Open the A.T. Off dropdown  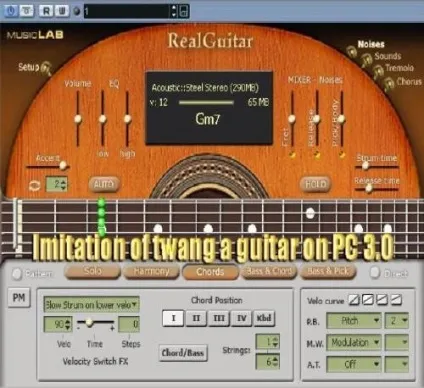(354, 364)
